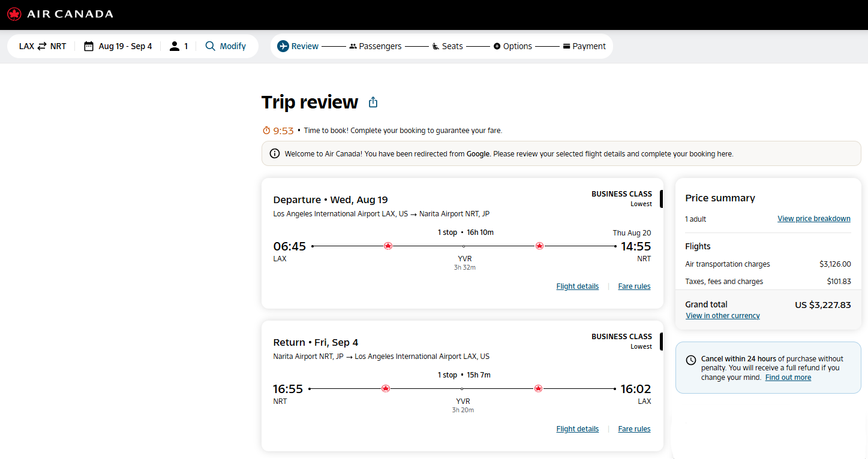Click the Air Canada maple leaf logo
This screenshot has width=868, height=459.
pos(14,14)
